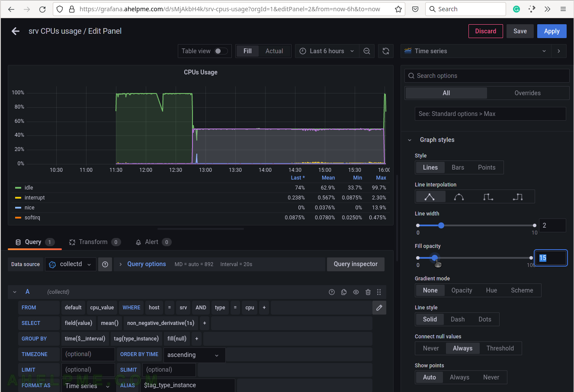Screen dimensions: 574x392
Task: Collapse the options pane arrow
Action: pyautogui.click(x=559, y=51)
